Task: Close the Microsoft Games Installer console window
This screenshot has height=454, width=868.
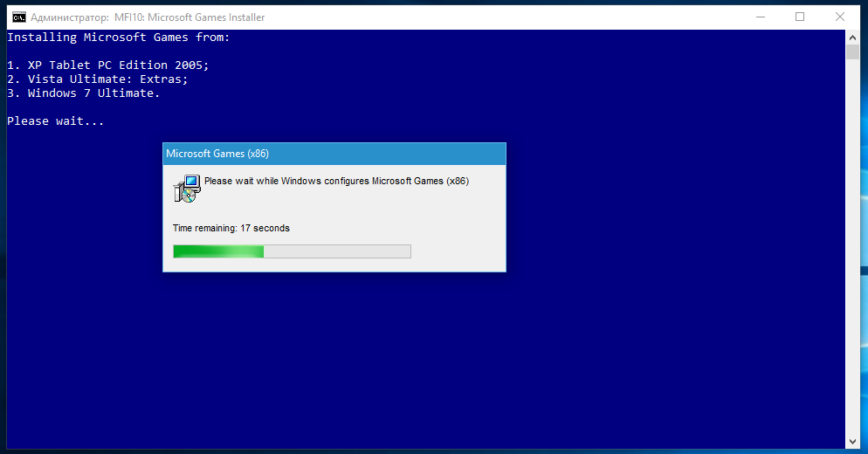Action: pyautogui.click(x=840, y=17)
